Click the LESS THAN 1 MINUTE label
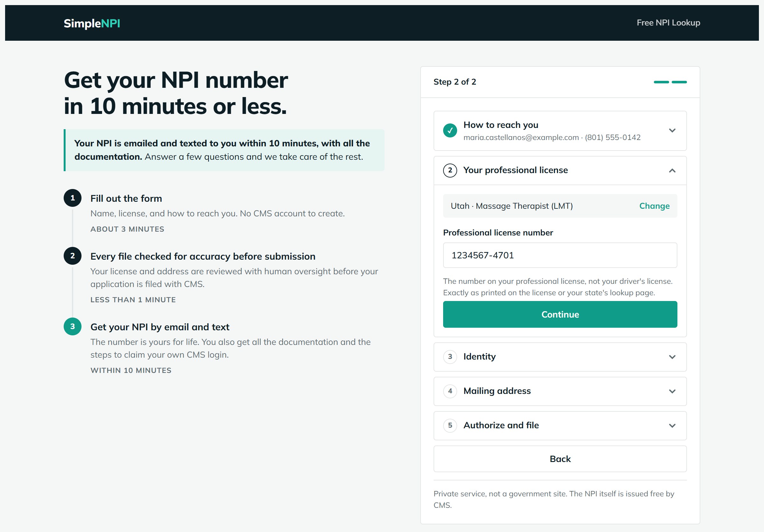764x532 pixels. point(133,300)
